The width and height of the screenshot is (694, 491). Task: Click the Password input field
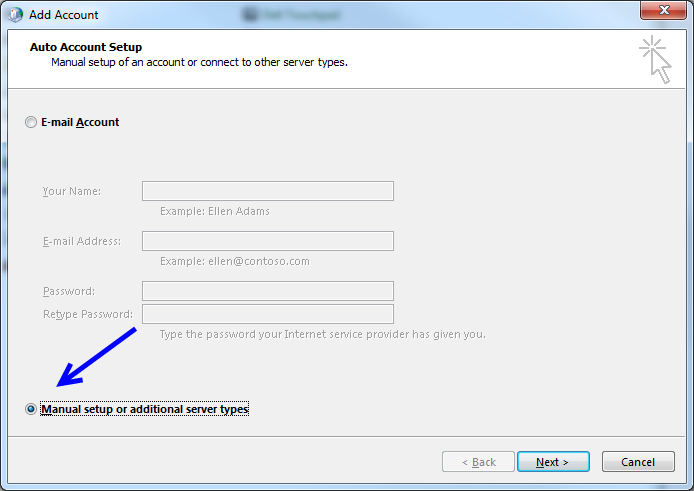[268, 291]
